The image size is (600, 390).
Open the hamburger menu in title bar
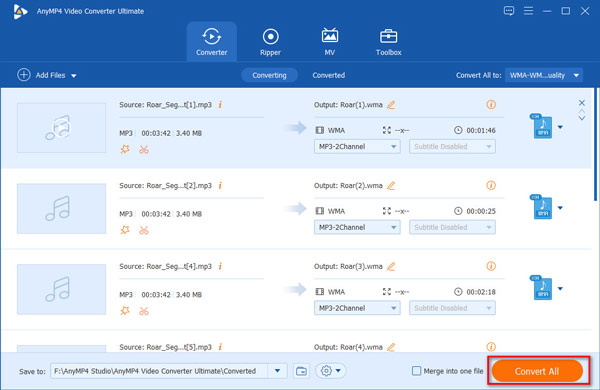528,11
